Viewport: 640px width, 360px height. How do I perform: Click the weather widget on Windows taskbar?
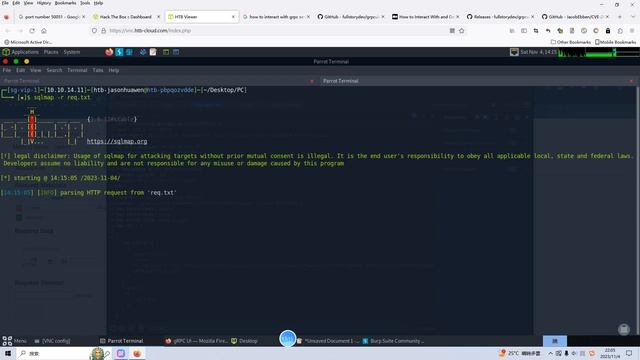coord(520,353)
